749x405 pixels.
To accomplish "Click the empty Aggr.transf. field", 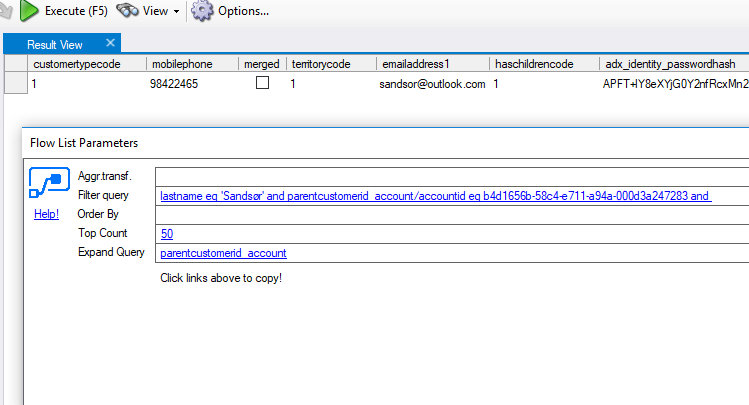I will click(x=450, y=177).
